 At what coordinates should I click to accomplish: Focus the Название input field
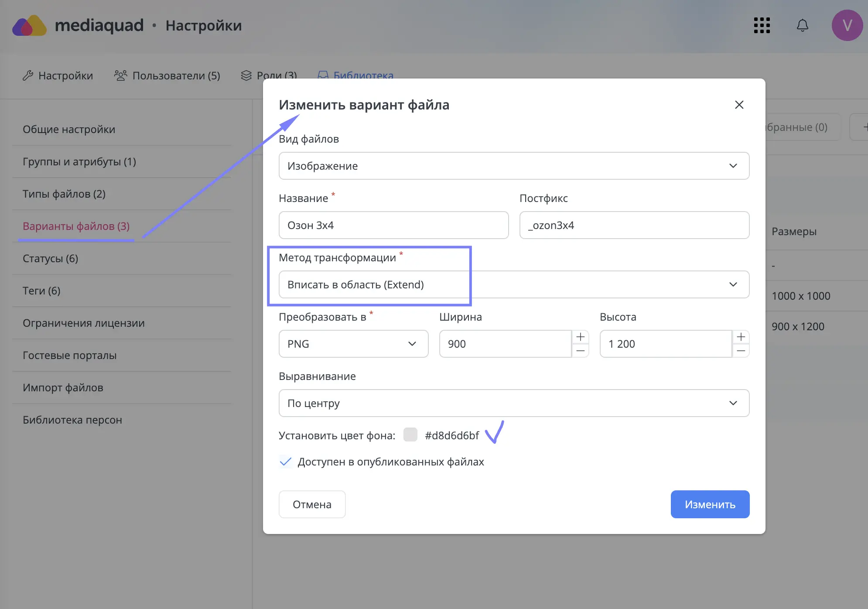[x=393, y=225]
